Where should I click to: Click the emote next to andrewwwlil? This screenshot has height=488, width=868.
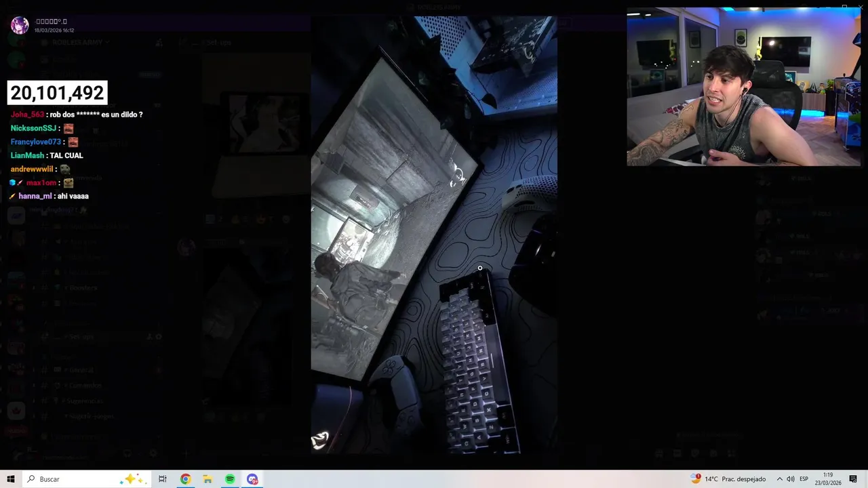[65, 169]
